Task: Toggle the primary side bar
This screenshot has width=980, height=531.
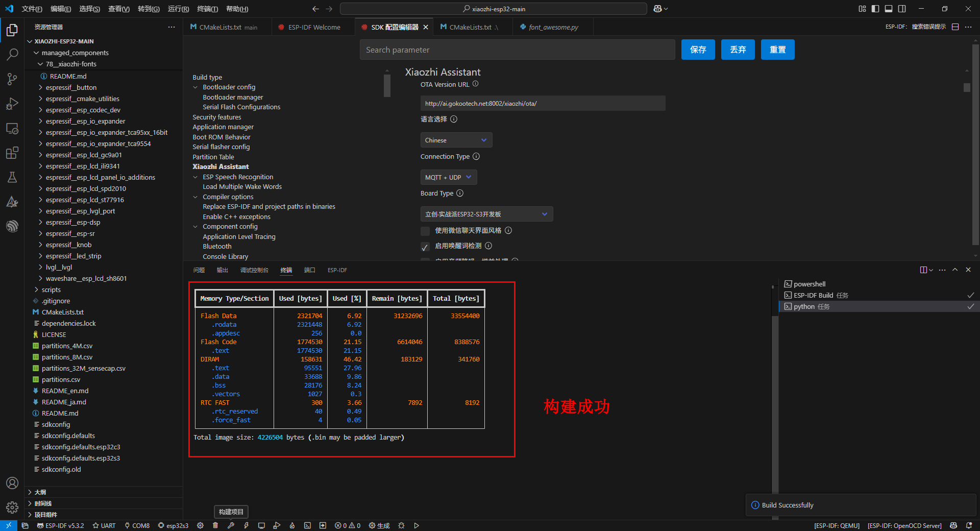Action: 875,9
